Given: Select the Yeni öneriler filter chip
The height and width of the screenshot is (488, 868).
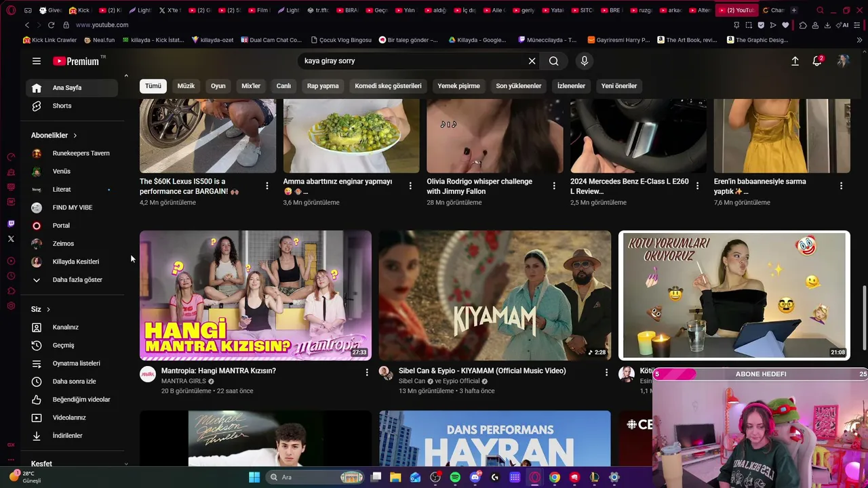Looking at the screenshot, I should tap(619, 86).
